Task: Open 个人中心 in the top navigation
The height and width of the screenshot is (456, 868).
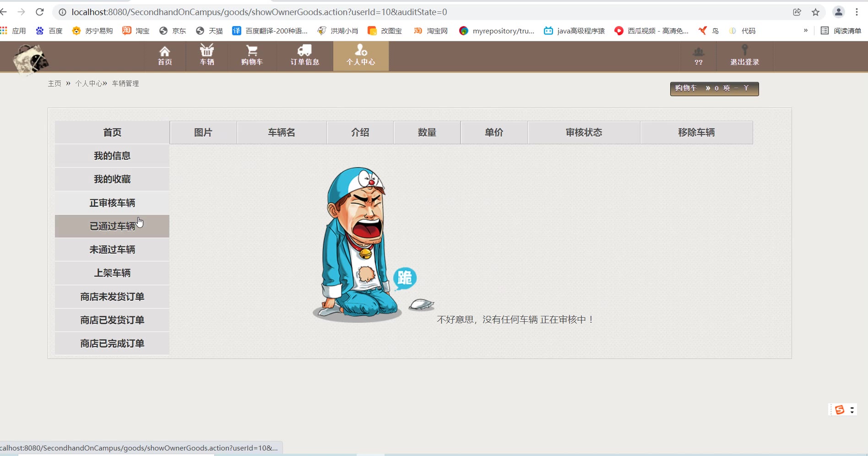Action: click(x=361, y=56)
